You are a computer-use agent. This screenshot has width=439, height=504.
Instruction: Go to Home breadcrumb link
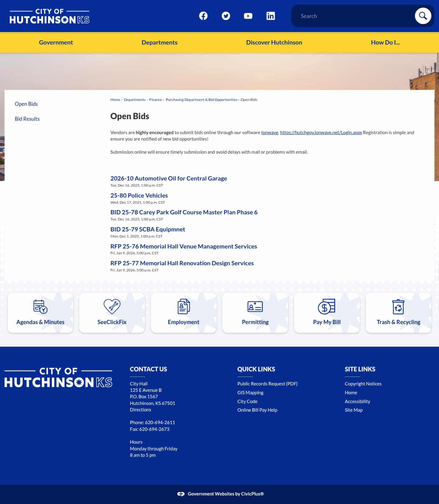[x=115, y=100]
